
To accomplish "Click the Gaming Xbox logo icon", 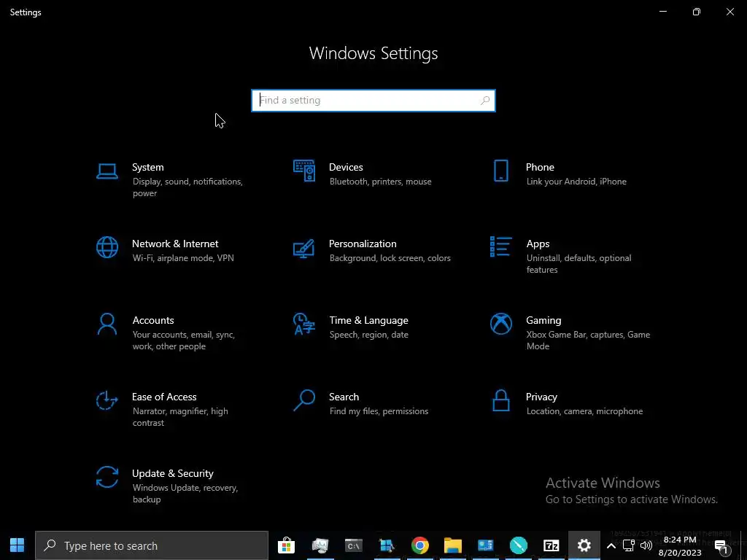I will point(500,324).
